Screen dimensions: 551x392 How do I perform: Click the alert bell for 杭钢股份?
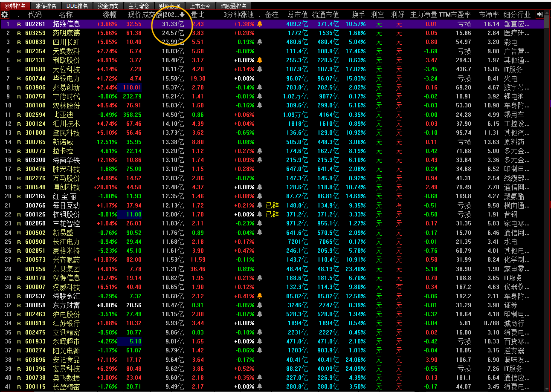260,214
